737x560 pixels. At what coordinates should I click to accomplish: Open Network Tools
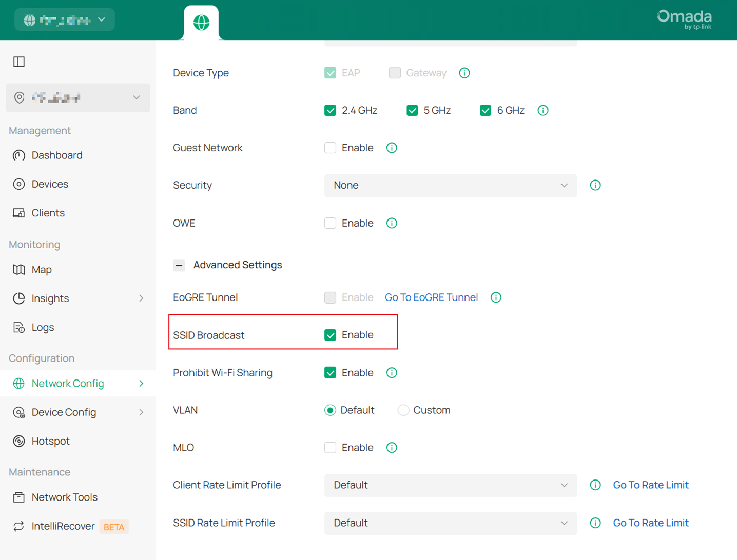[x=65, y=496]
